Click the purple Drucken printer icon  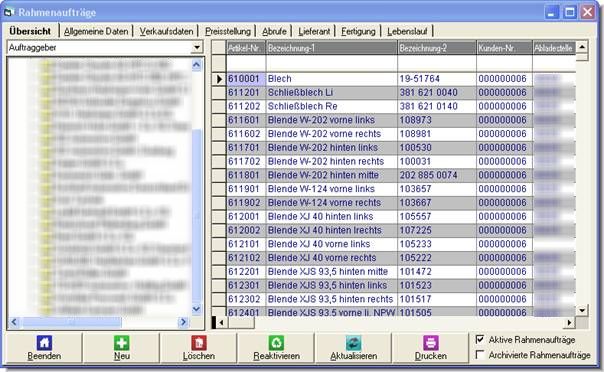[431, 342]
